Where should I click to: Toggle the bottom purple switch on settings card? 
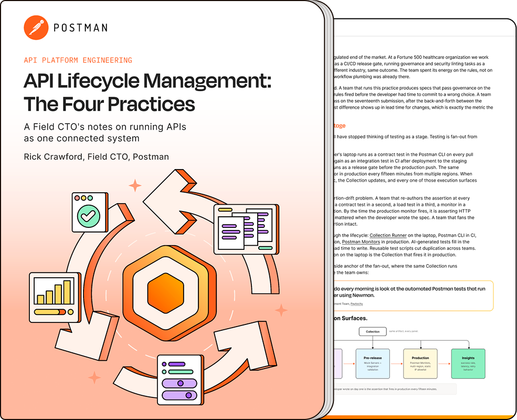tap(180, 395)
